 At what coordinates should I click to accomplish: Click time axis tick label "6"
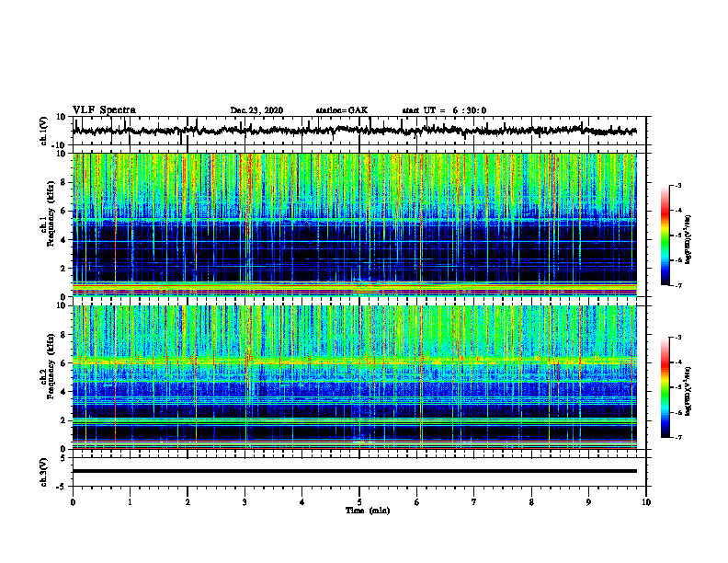click(416, 502)
